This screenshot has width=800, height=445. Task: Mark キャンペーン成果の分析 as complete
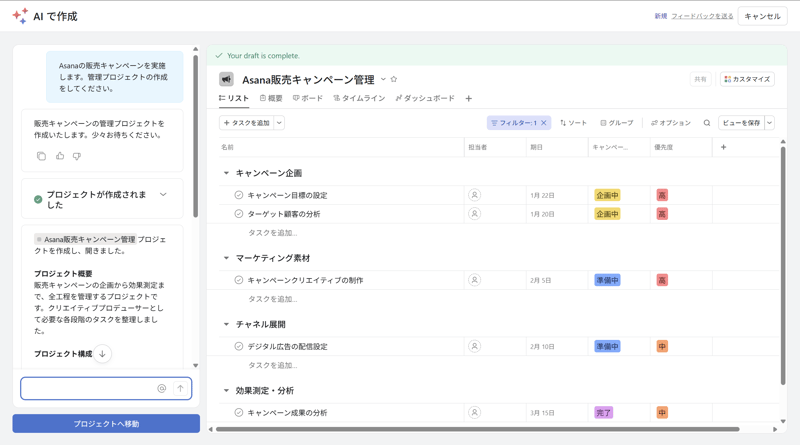[238, 412]
